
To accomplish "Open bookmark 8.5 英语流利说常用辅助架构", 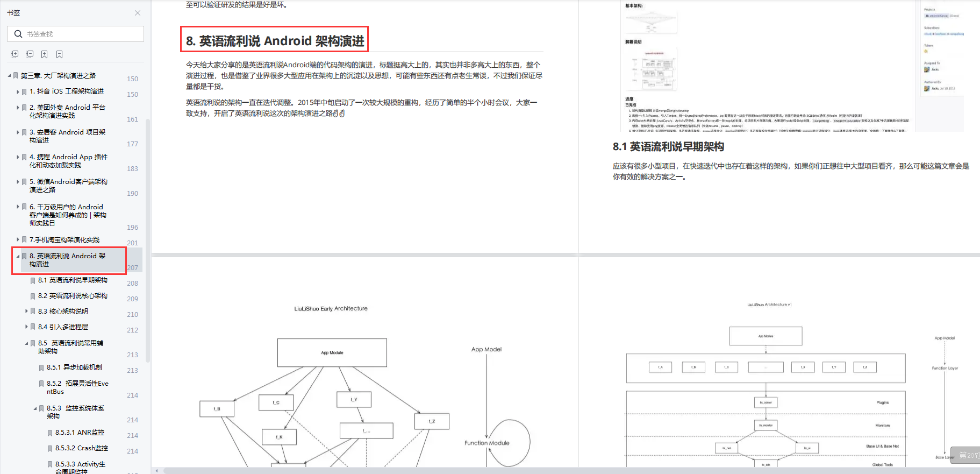I will point(70,347).
